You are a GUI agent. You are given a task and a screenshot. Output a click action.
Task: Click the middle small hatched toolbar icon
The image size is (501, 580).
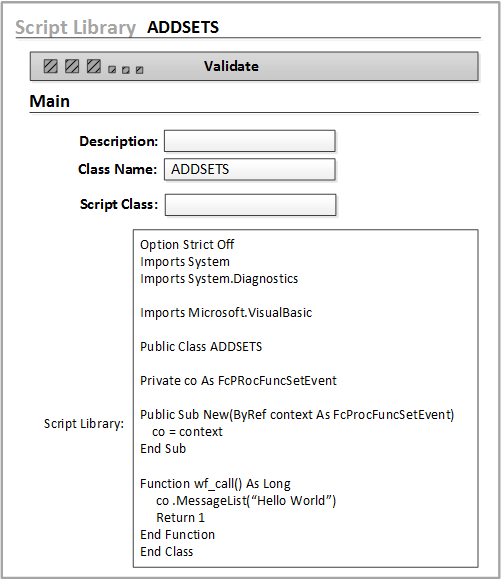point(126,70)
